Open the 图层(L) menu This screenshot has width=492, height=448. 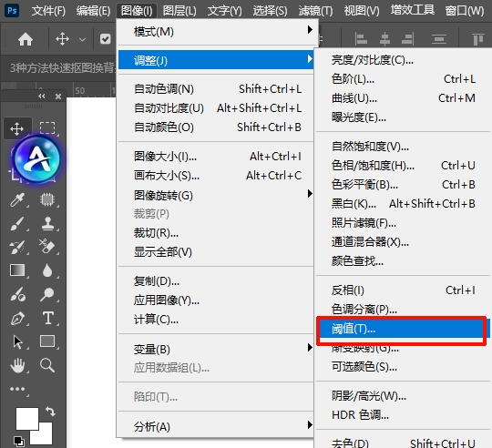[179, 11]
